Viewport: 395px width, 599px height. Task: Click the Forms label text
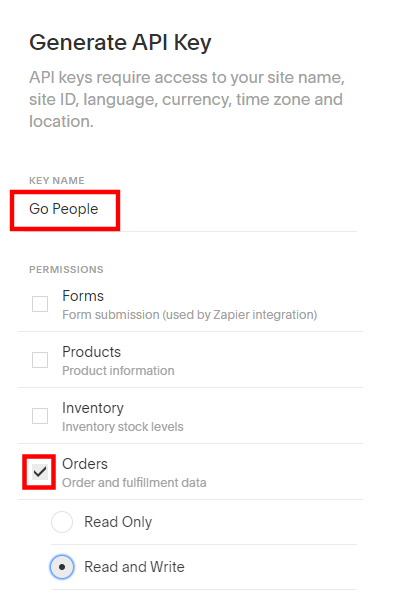tap(83, 296)
